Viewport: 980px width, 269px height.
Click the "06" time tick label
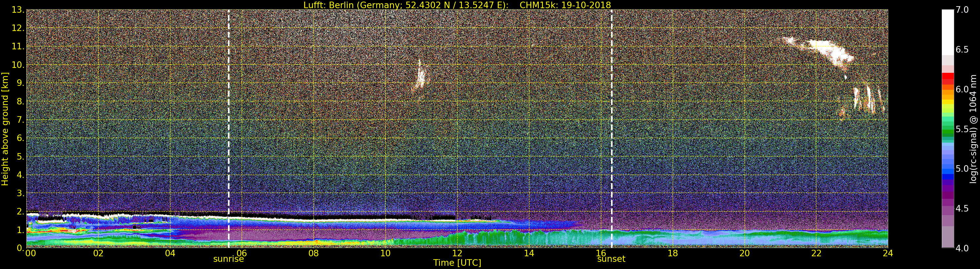242,253
